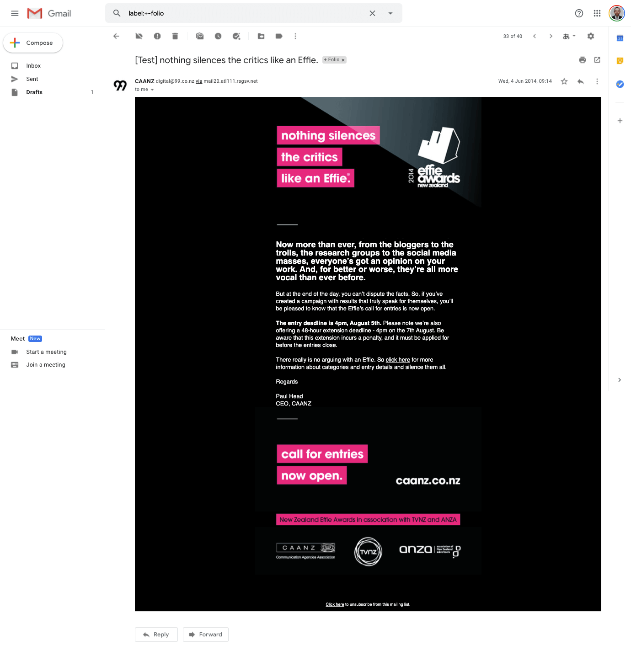Go to the newer message arrow
631x672 pixels.
pyautogui.click(x=535, y=36)
